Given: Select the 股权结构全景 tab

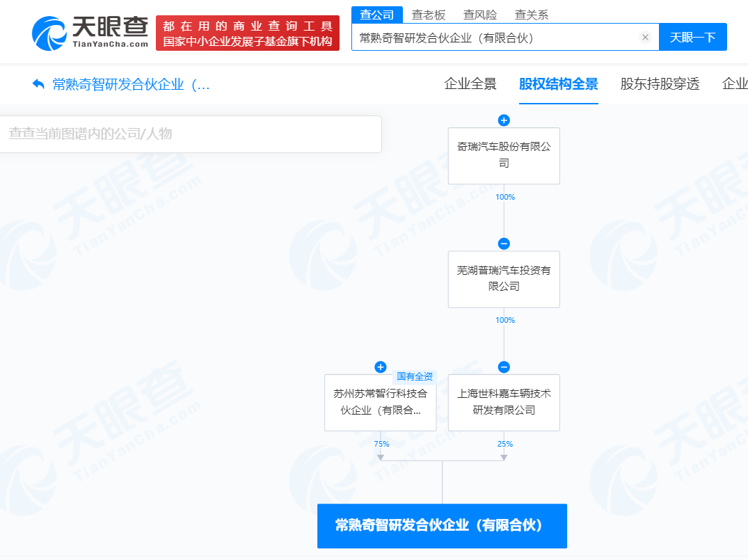Looking at the screenshot, I should pyautogui.click(x=558, y=84).
